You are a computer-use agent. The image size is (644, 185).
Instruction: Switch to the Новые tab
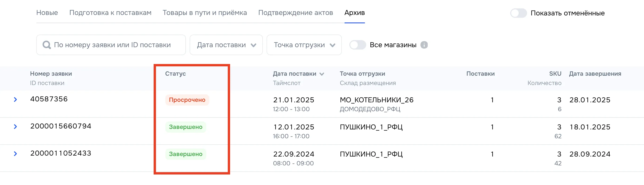click(x=47, y=13)
